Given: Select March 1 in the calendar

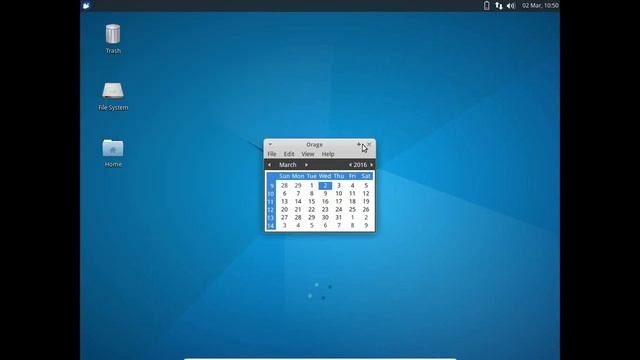Looking at the screenshot, I should 311,185.
